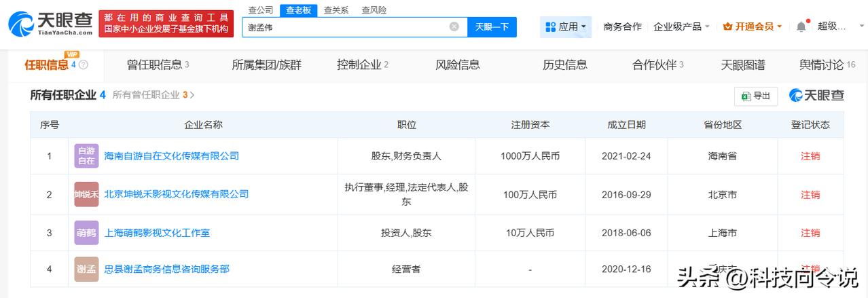Screen dimensions: 868x298
Task: Open 海南自游自在文化传媒有限公司 link
Action: pos(172,156)
